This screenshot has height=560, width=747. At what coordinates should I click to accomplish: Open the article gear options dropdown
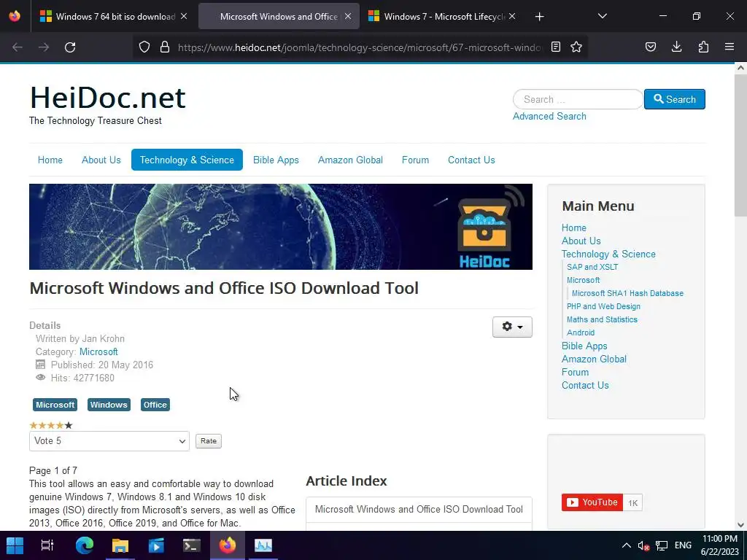512,327
